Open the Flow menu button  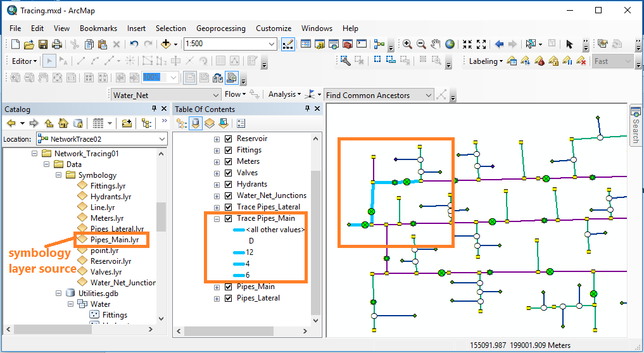point(236,94)
